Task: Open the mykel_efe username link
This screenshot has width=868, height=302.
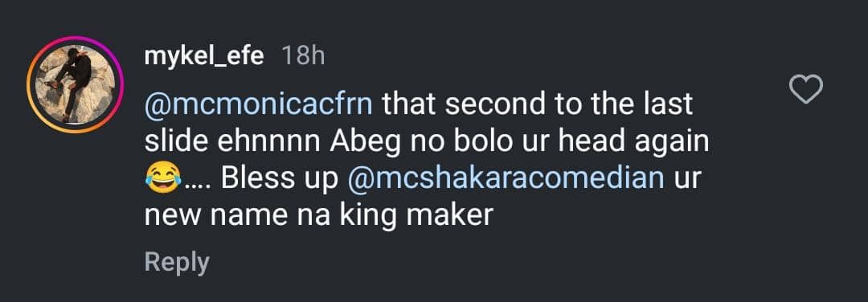Action: pyautogui.click(x=204, y=56)
